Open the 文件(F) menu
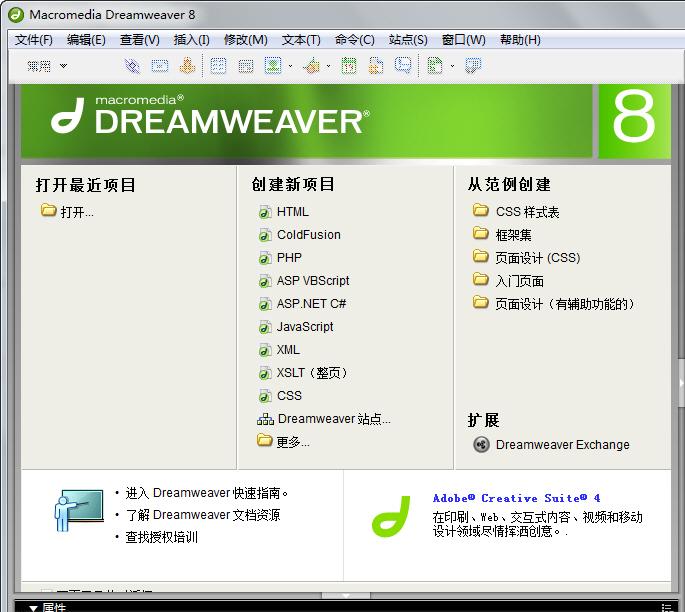 34,40
